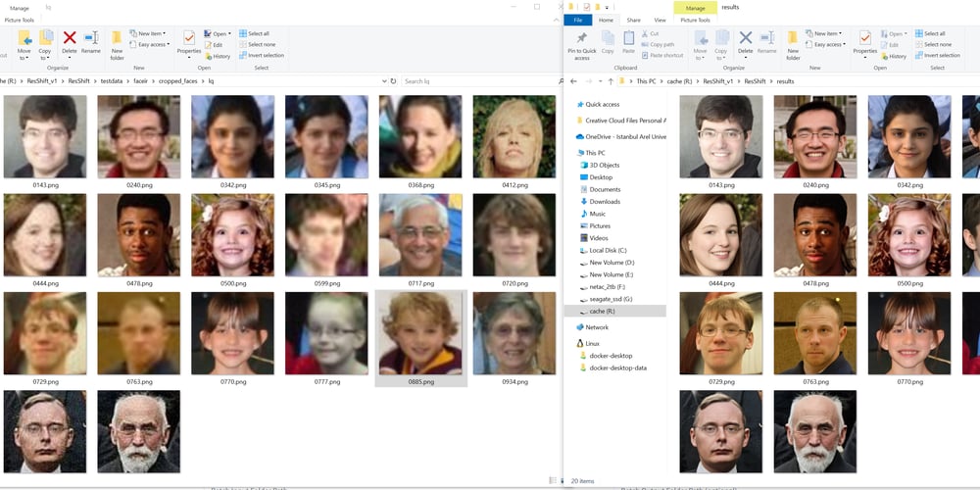Screen dimensions: 980x490
Task: Open History in the lq window ribbon
Action: click(218, 56)
